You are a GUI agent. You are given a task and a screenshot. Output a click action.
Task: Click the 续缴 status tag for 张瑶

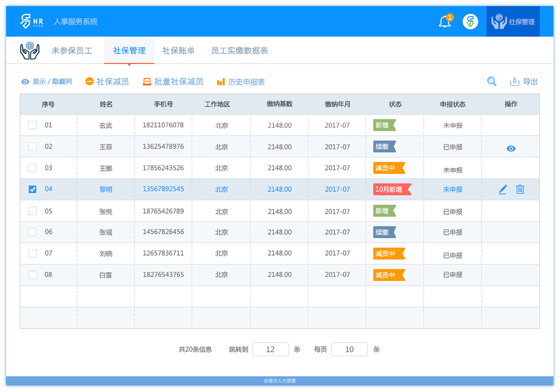pos(385,232)
